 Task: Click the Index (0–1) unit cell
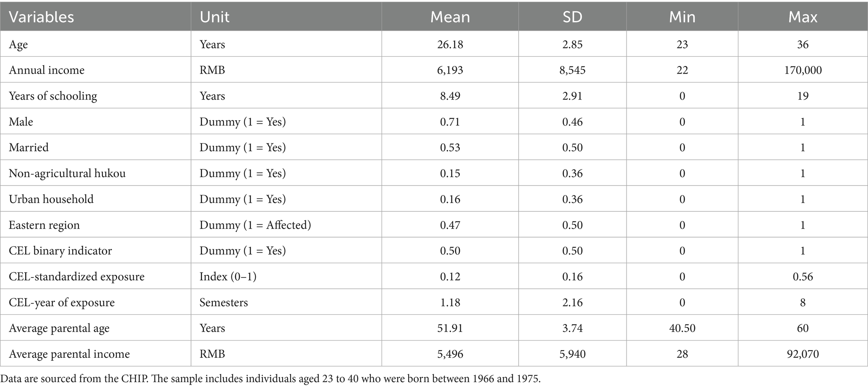coord(228,277)
